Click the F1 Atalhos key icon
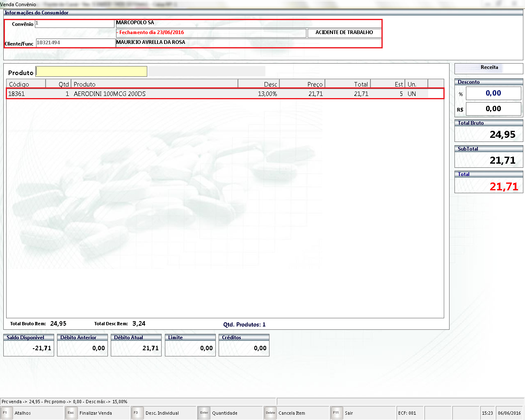The height and width of the screenshot is (420, 525). click(5, 413)
